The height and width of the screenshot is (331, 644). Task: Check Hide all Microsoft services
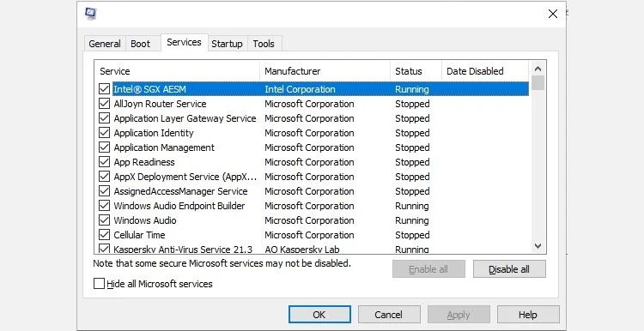point(99,284)
